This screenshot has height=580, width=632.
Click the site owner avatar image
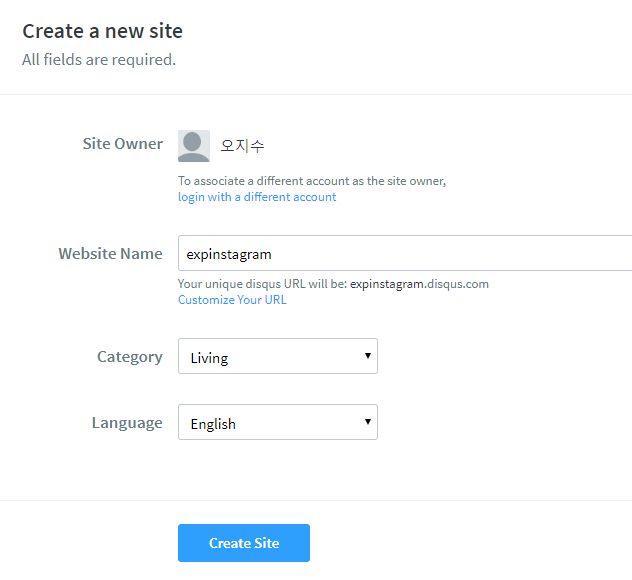point(193,146)
